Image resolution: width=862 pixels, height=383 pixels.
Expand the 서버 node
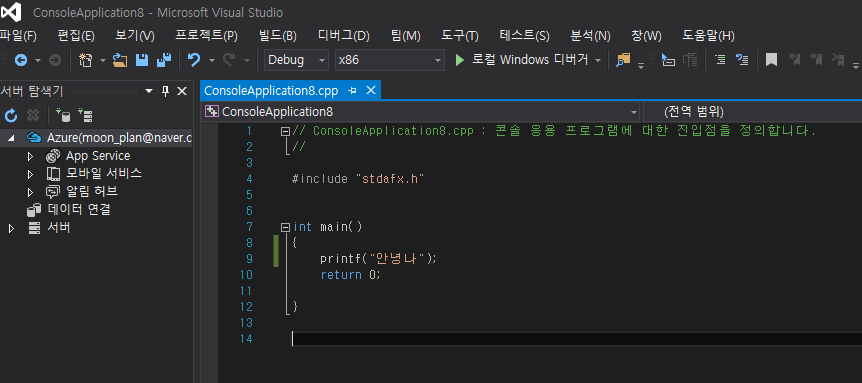[11, 228]
